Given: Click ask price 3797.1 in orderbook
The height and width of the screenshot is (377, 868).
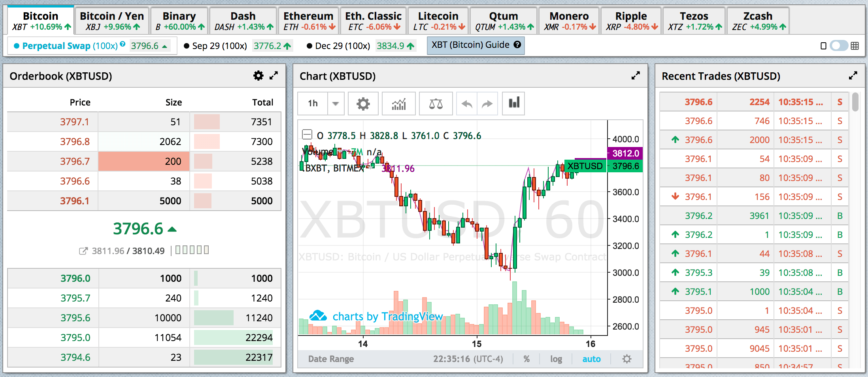Looking at the screenshot, I should tap(75, 122).
